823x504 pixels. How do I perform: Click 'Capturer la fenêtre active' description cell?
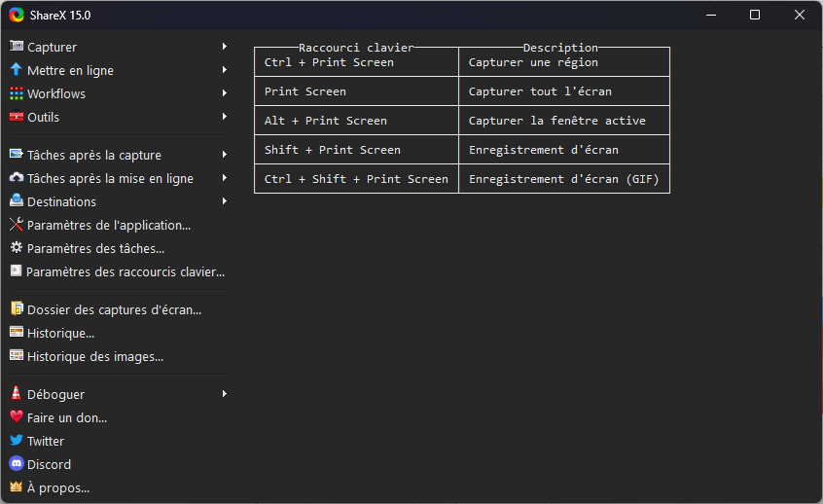[x=564, y=121]
